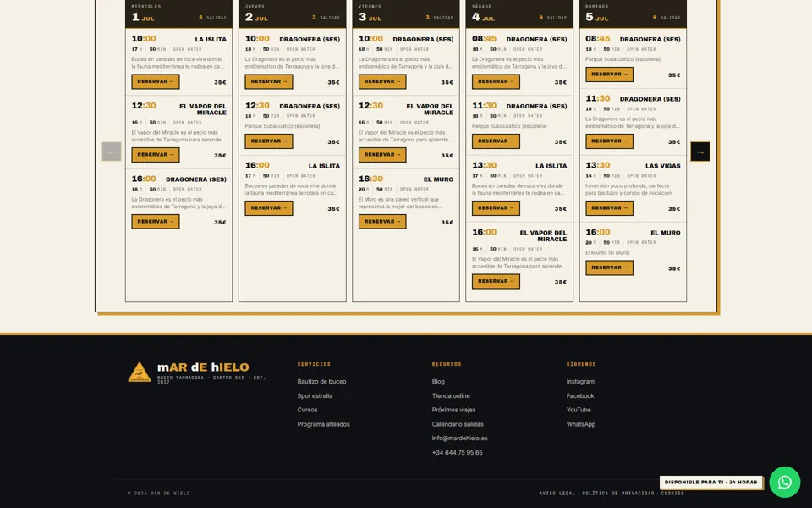Click El Muro title on Friday 16:30
This screenshot has height=508, width=812.
[438, 179]
